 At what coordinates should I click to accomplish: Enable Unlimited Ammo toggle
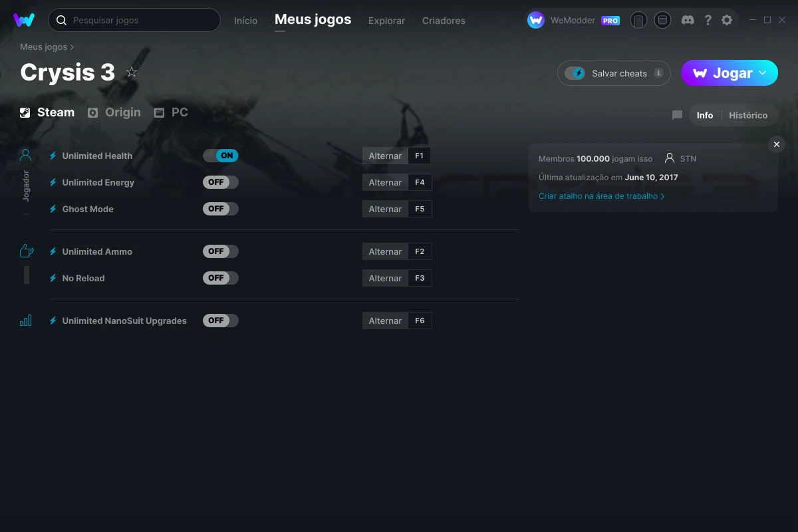pos(221,251)
